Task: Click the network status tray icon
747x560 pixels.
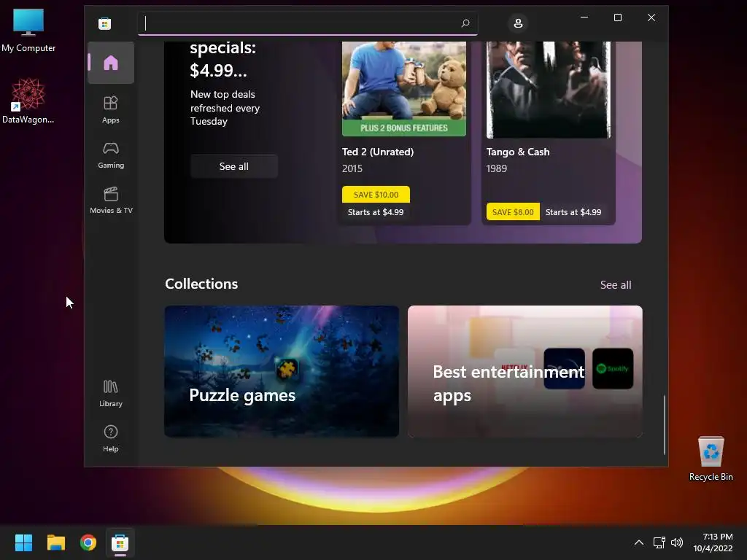Action: click(x=659, y=542)
